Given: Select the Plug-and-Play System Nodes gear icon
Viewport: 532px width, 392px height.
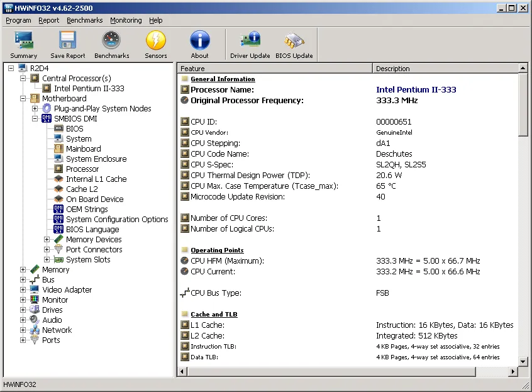Looking at the screenshot, I should click(47, 109).
